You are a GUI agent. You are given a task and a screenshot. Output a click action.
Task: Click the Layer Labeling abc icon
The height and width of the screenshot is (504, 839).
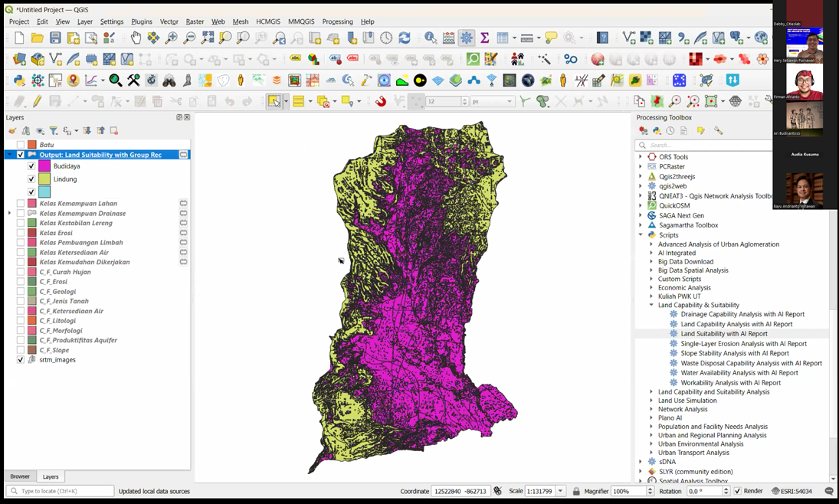[295, 59]
